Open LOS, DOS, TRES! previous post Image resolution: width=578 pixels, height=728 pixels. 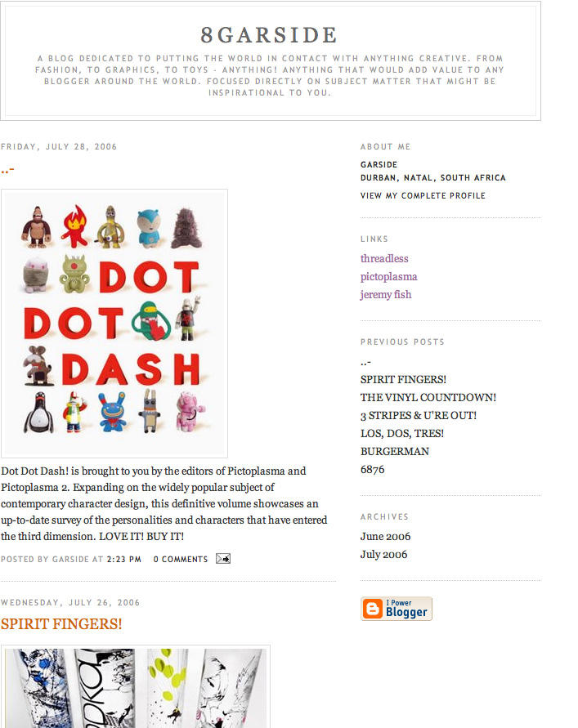click(x=402, y=433)
